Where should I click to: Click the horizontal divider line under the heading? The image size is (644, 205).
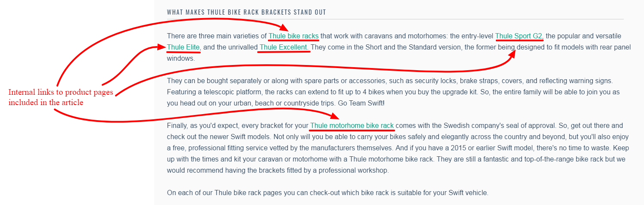395,19
